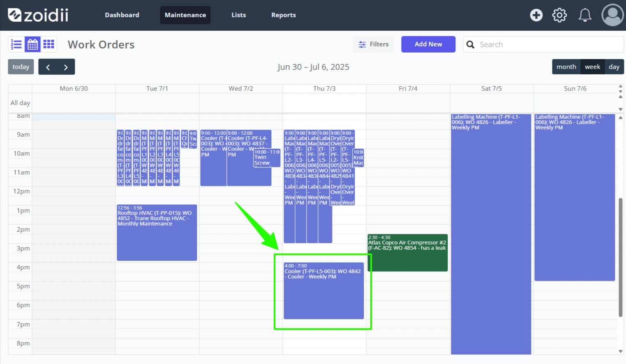Click the calendar scrollbar down arrow
This screenshot has height=364, width=626.
(x=621, y=351)
